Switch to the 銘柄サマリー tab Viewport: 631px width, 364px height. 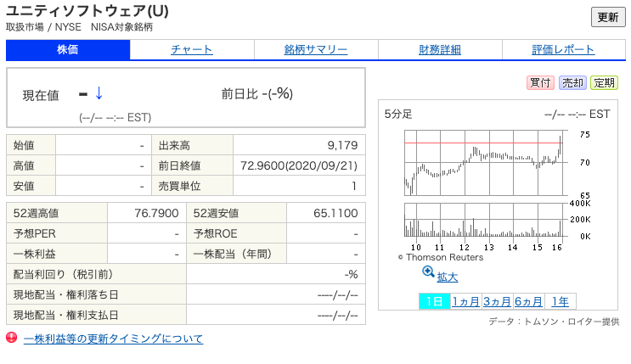(x=316, y=49)
